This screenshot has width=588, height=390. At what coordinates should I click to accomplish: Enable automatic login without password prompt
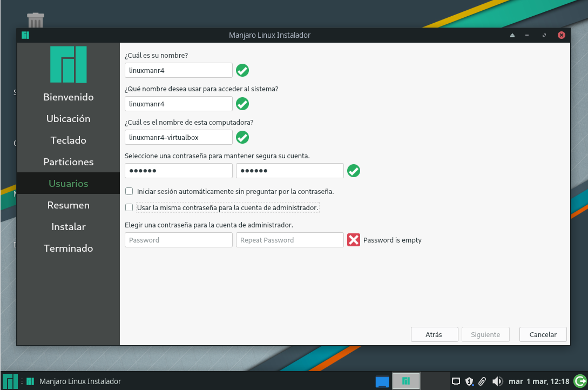point(129,191)
